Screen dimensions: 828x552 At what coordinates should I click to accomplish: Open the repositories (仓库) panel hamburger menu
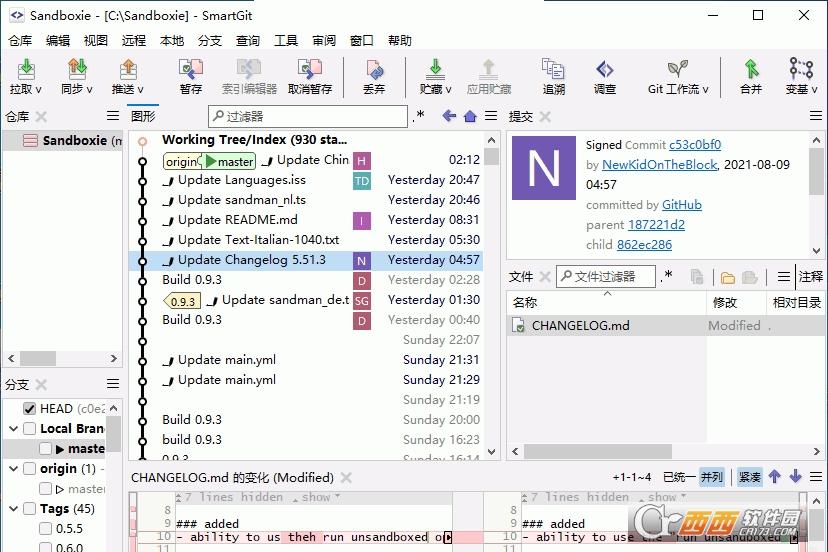coord(113,116)
